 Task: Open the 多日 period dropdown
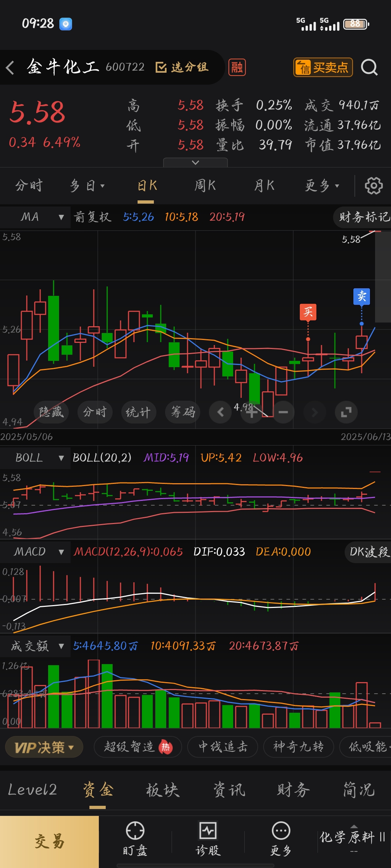[x=87, y=186]
